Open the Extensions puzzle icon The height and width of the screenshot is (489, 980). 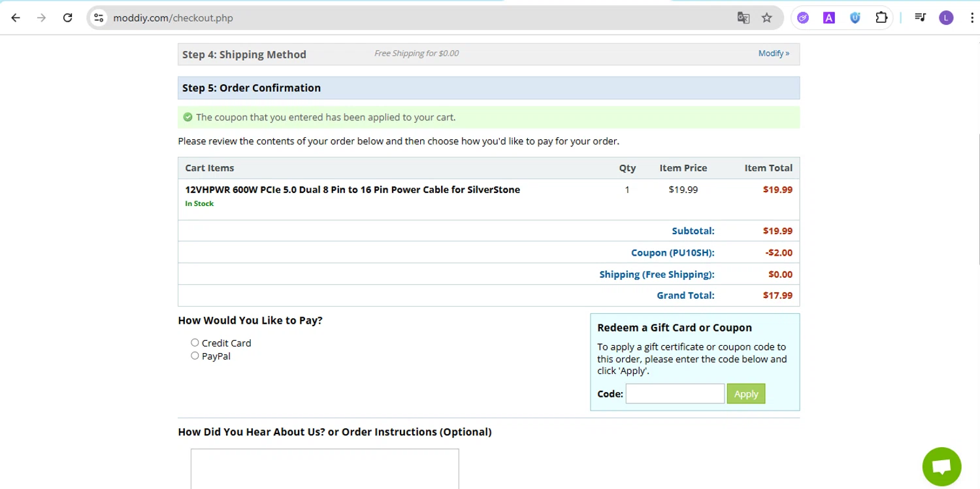coord(881,18)
